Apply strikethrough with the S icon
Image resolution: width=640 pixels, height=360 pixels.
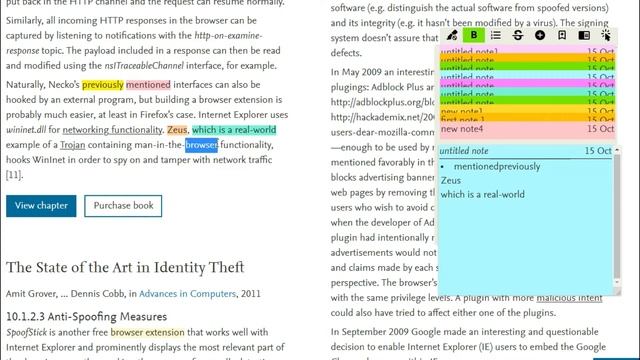pyautogui.click(x=518, y=36)
